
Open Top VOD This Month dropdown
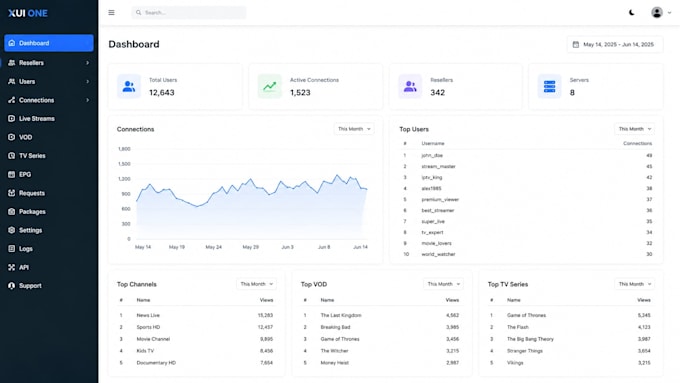point(443,284)
